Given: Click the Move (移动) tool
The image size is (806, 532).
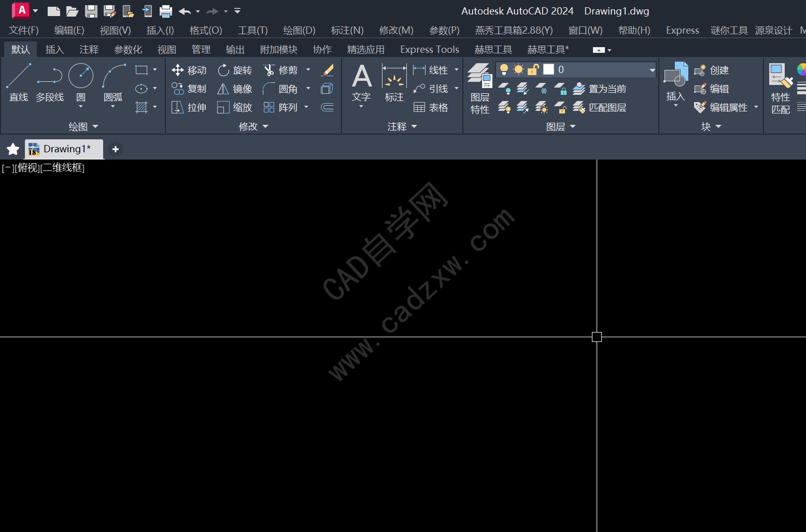Looking at the screenshot, I should click(x=189, y=70).
